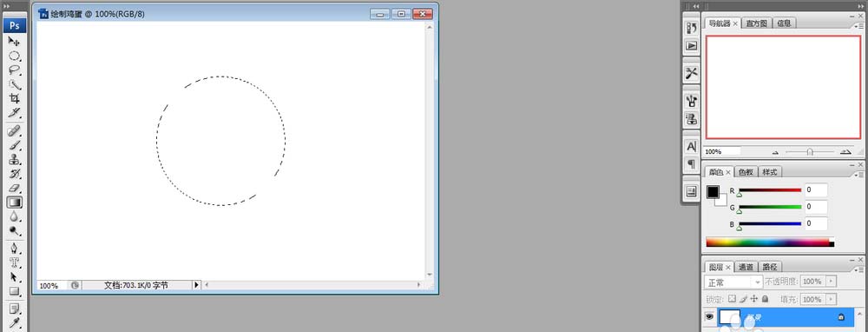The height and width of the screenshot is (332, 868).
Task: Click the Background layer thumbnail
Action: coord(729,316)
